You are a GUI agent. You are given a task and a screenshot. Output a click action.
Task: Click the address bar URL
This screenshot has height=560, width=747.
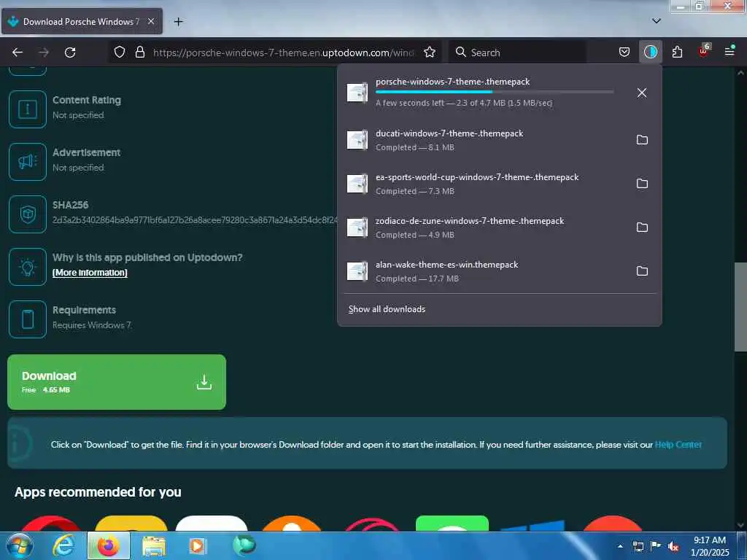pos(283,52)
